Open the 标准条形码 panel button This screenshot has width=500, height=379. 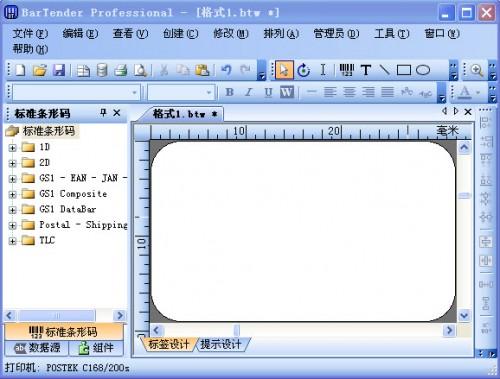click(x=63, y=332)
